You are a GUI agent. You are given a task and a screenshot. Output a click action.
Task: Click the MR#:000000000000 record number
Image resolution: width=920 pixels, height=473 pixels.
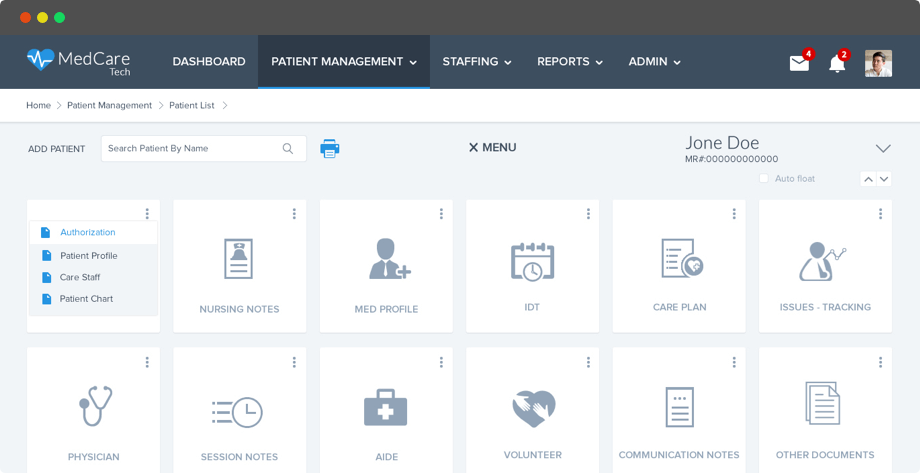coord(732,159)
